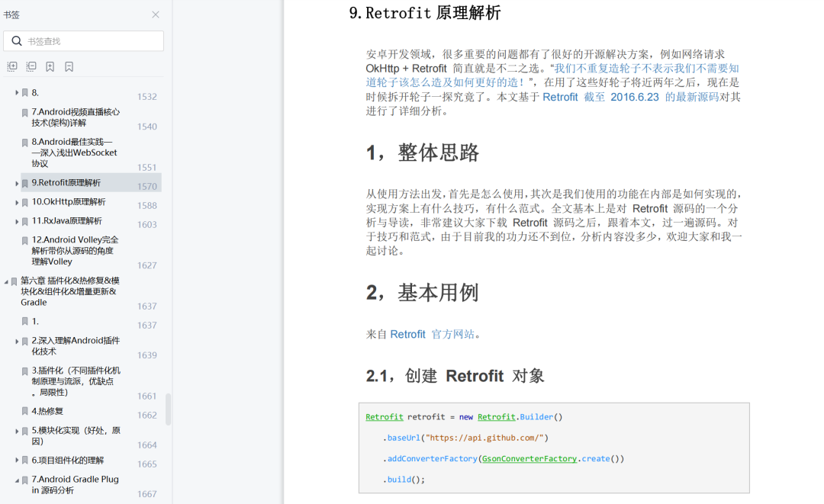
Task: Open the 3.插件化 bookmark entry
Action: tap(76, 381)
